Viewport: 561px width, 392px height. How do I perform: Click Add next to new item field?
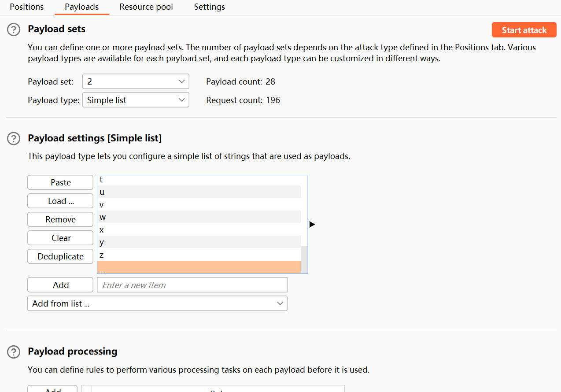click(60, 285)
